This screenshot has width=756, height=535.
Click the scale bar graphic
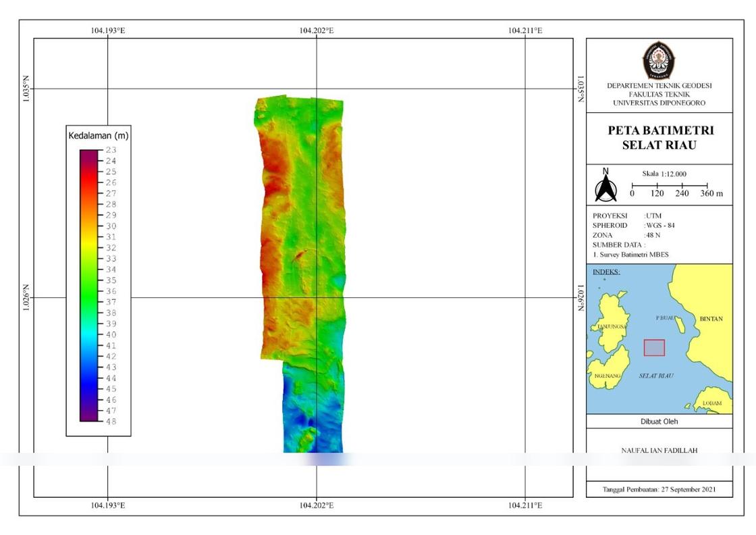[669, 185]
